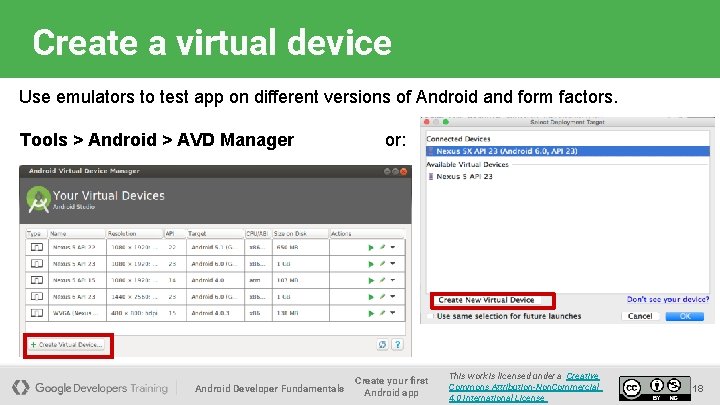Select the '1440 × 2560' resolution cell
Screen dimensions: 720x405
[x=135, y=297]
